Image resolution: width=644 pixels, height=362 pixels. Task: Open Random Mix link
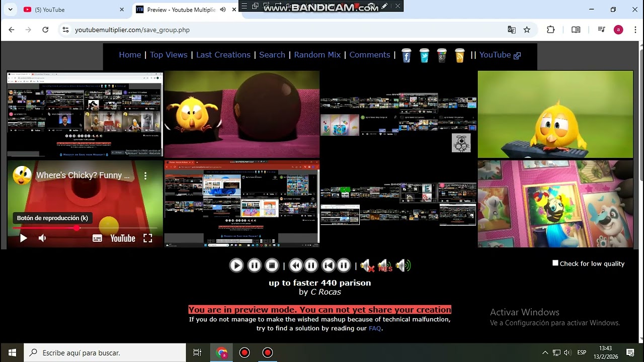(317, 55)
